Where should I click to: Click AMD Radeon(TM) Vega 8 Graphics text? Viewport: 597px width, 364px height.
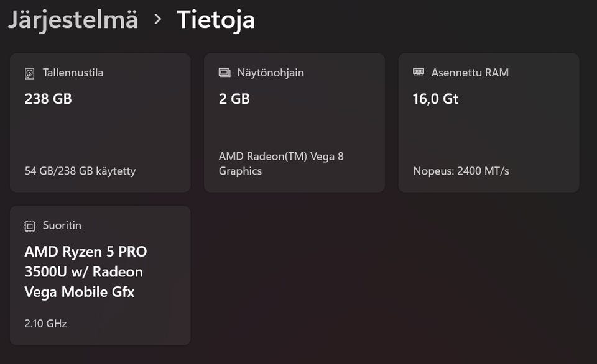click(x=281, y=163)
